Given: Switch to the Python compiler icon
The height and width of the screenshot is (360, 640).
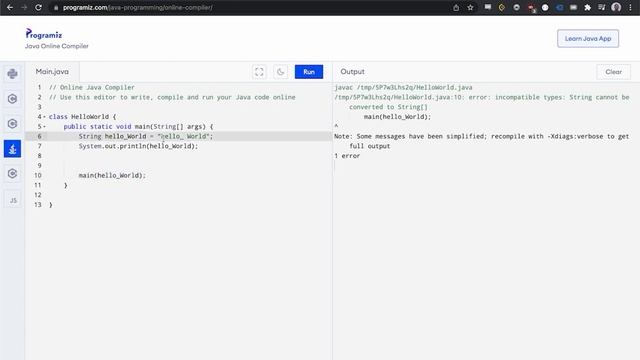Looking at the screenshot, I should click(x=12, y=74).
